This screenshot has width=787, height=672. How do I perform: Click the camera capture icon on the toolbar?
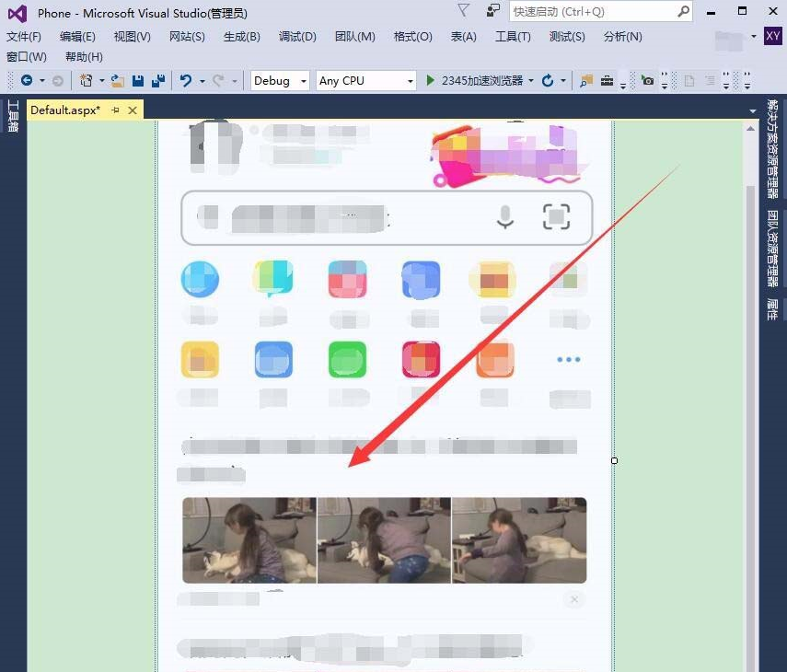[x=648, y=81]
